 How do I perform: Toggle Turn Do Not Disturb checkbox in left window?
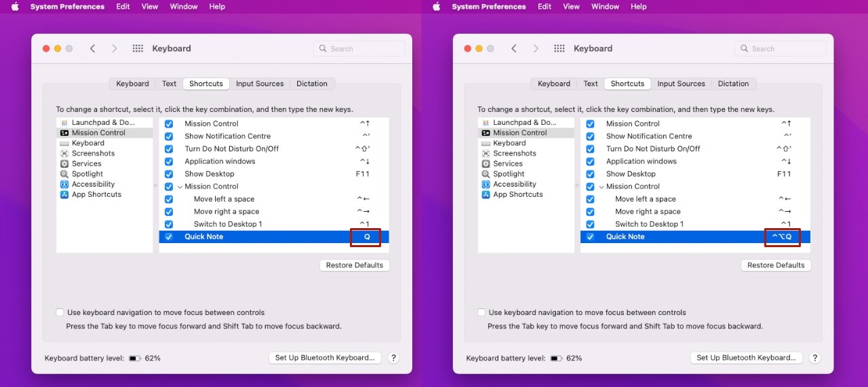169,149
